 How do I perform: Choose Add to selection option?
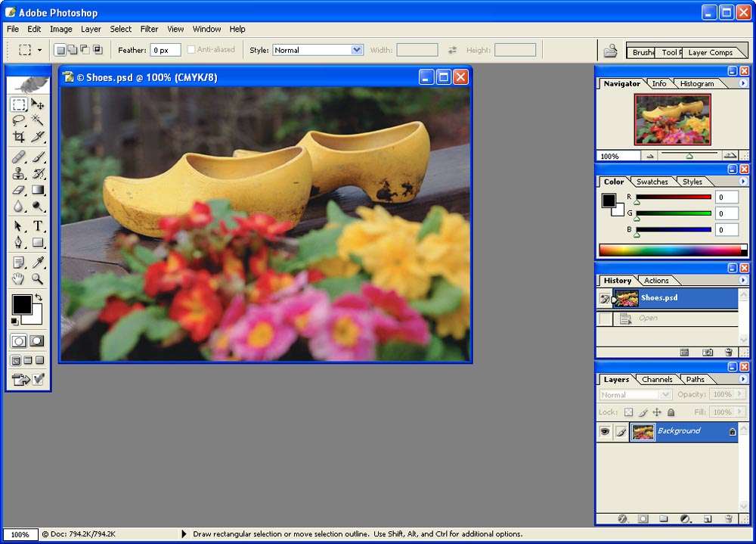[73, 50]
